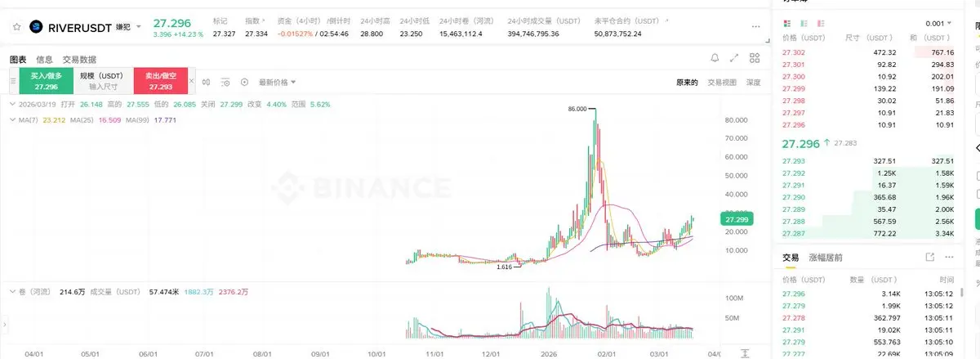Open the trades panel three-dot menu
The height and width of the screenshot is (359, 980).
click(948, 257)
